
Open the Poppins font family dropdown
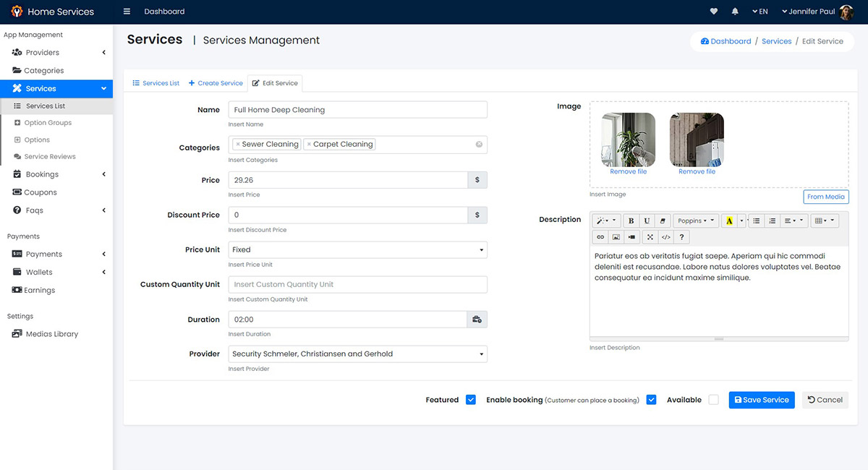tap(697, 221)
